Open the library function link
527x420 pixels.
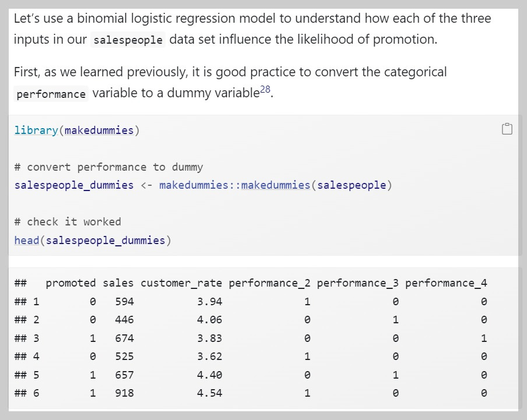click(x=36, y=130)
